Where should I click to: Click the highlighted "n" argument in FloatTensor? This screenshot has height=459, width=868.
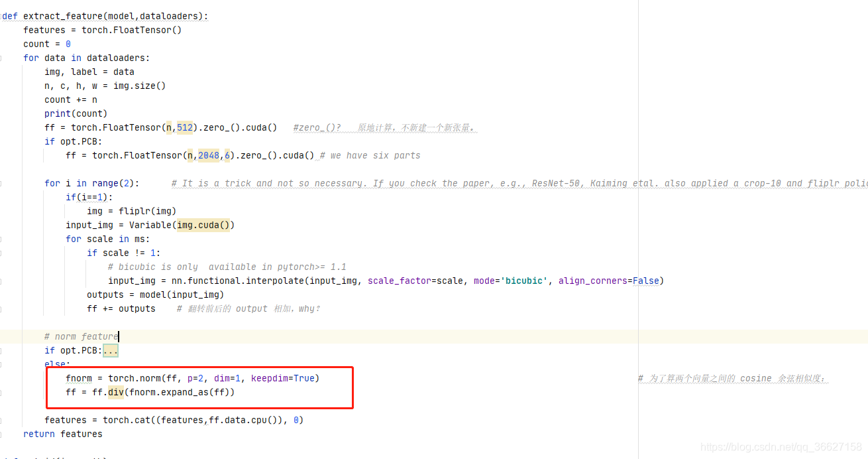(168, 127)
